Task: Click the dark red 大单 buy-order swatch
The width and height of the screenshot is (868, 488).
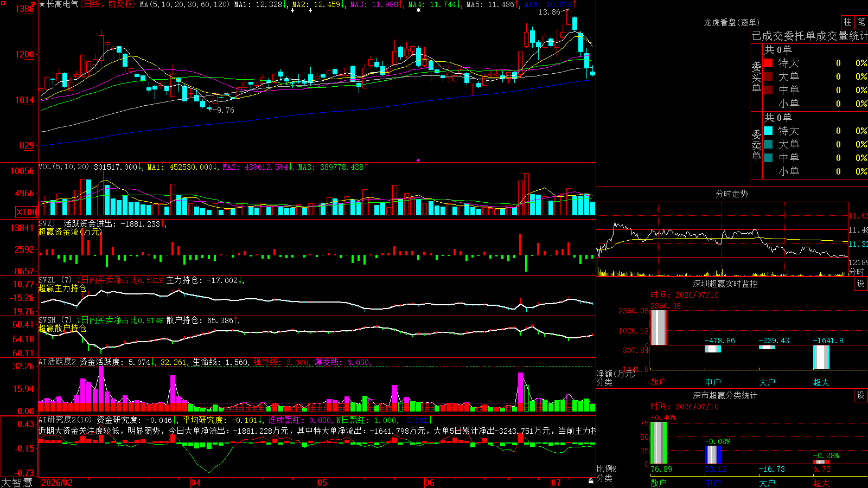Action: click(768, 76)
